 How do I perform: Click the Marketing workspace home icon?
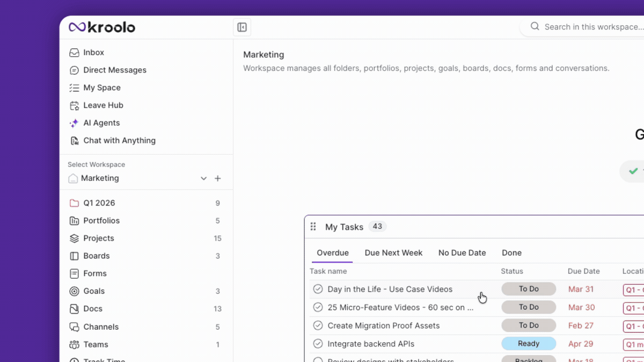pyautogui.click(x=73, y=178)
